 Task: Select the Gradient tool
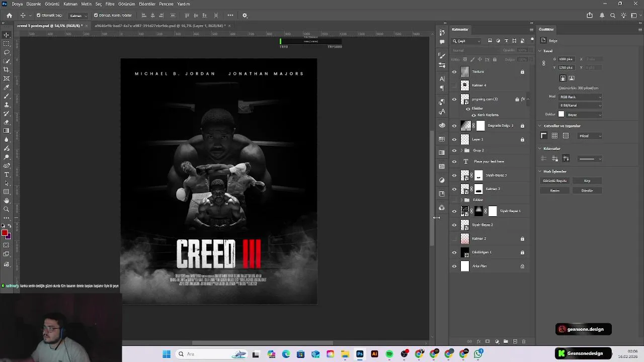[7, 131]
